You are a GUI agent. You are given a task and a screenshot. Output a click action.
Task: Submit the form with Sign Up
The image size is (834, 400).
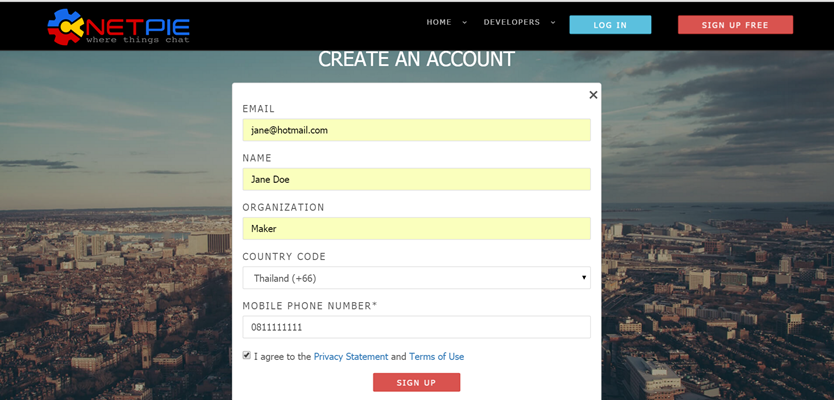[x=416, y=383]
